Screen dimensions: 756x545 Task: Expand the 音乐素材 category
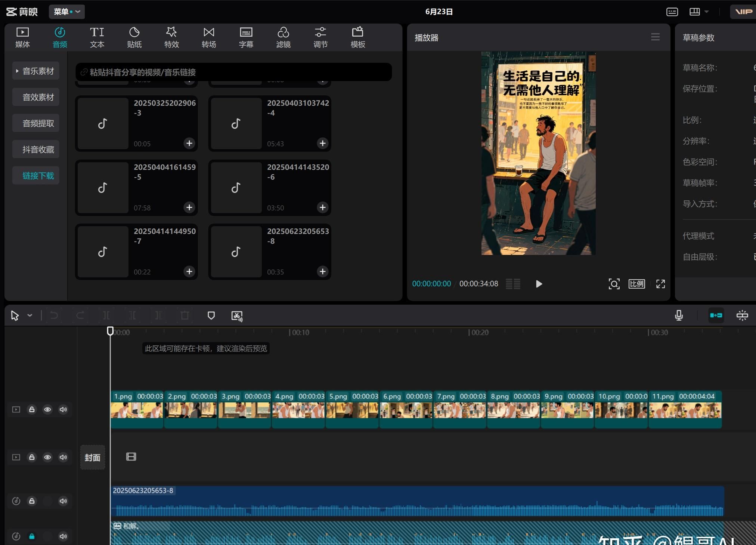(36, 71)
